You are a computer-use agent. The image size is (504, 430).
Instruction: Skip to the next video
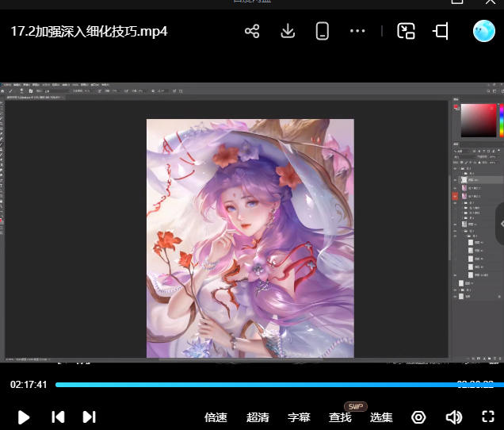[89, 417]
